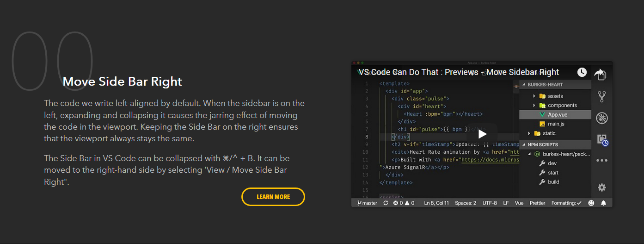644x244 pixels.
Task: Click the wrench icon beside build
Action: pyautogui.click(x=543, y=182)
